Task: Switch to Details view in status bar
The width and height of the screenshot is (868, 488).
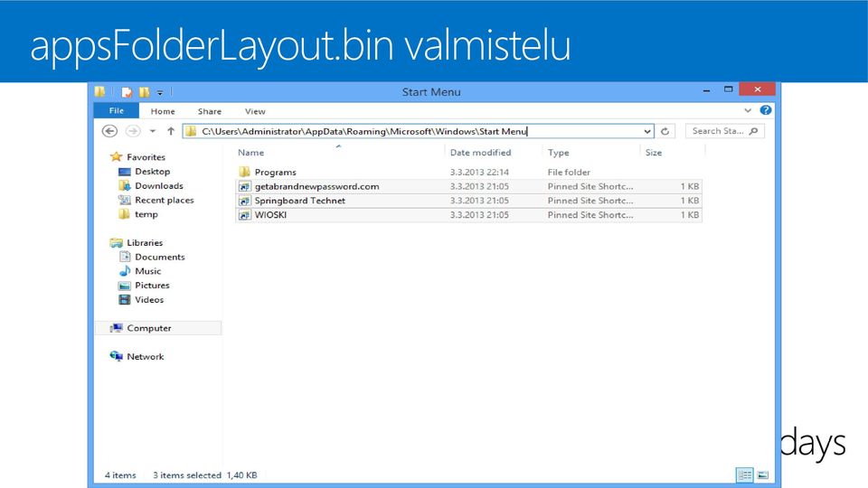Action: (x=744, y=474)
